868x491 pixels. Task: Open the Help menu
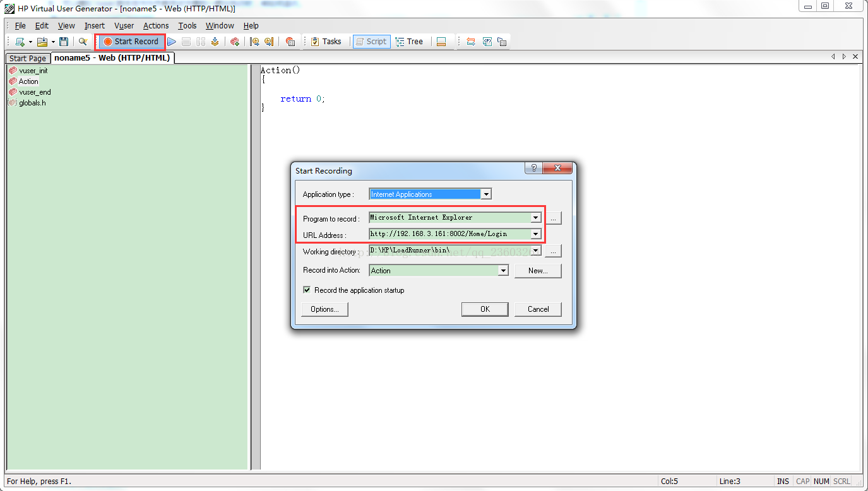(251, 26)
